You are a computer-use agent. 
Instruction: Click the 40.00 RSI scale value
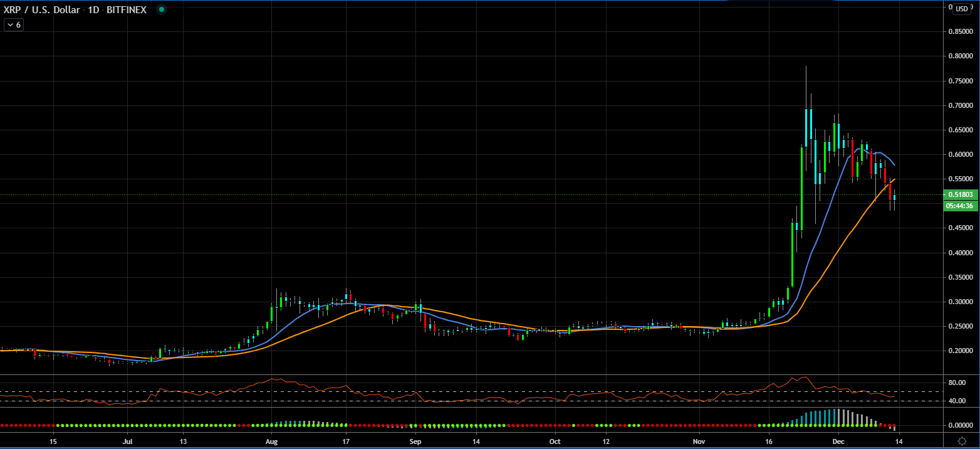(x=956, y=401)
